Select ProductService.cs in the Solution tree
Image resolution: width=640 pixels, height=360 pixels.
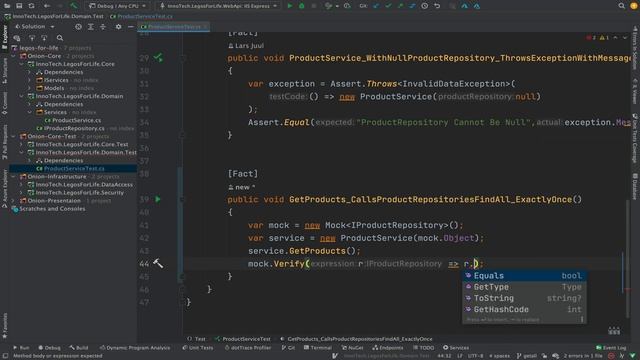pos(76,120)
